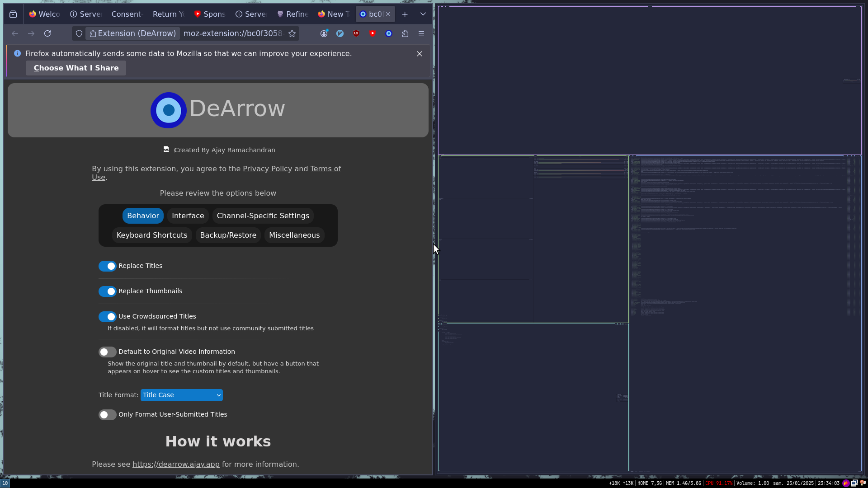Click the CPU 91.17% status entry

click(x=719, y=483)
